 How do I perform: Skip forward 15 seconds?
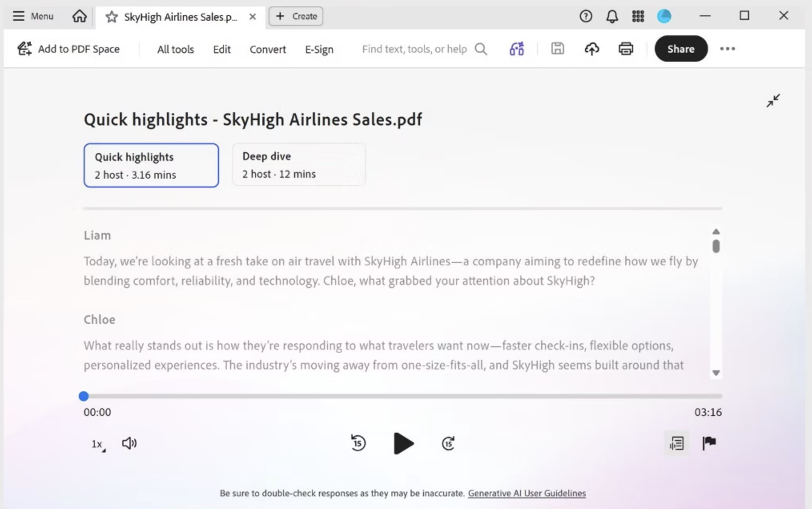coord(448,443)
